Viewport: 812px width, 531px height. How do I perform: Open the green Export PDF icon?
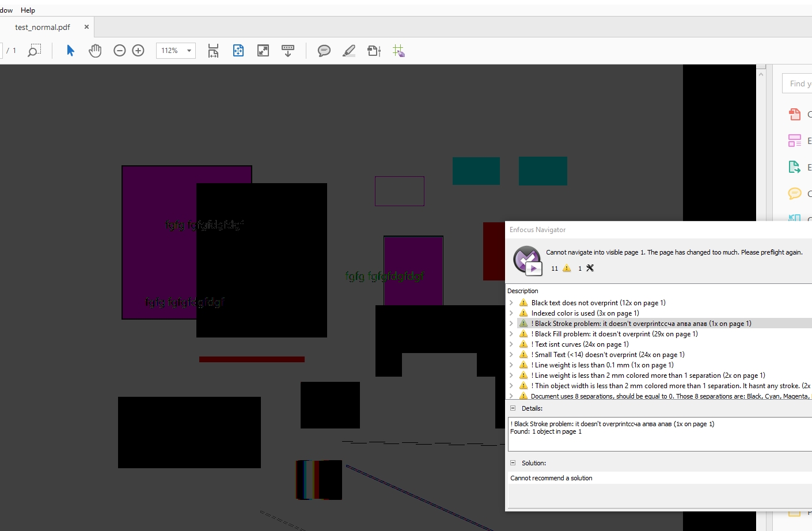point(795,167)
